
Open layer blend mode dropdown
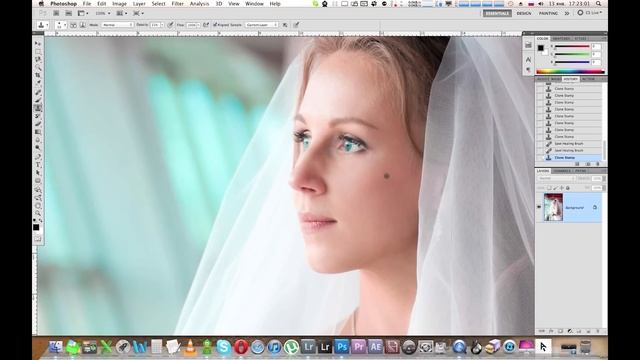[556, 178]
